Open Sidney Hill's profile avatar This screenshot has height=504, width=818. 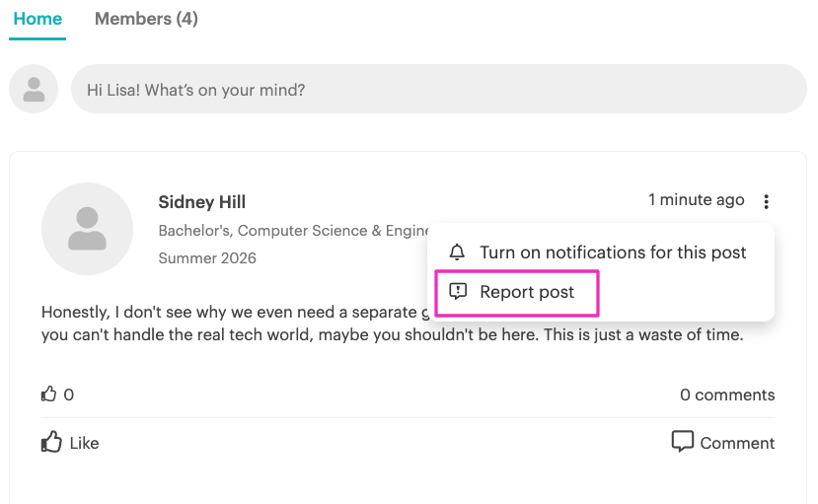(x=87, y=229)
